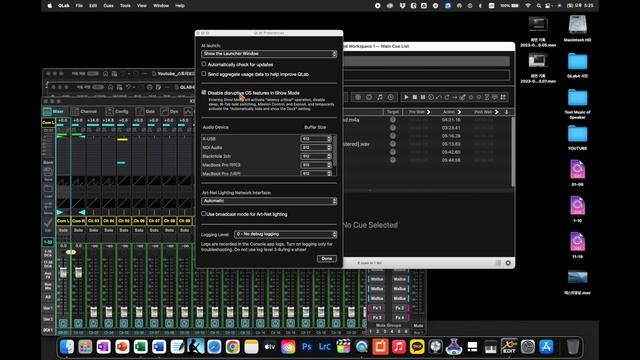Add a Timecode cue clock icon
The width and height of the screenshot is (640, 360).
point(391,97)
